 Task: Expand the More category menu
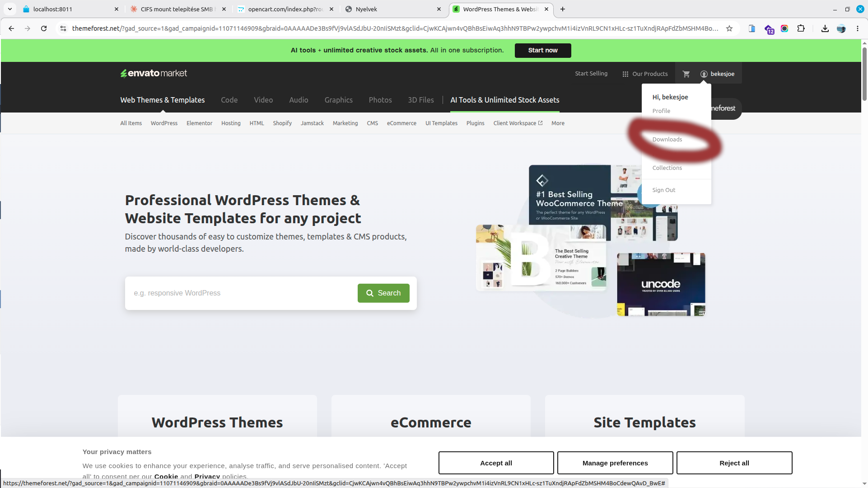click(558, 123)
